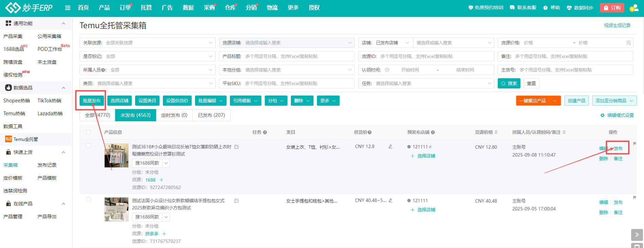The image size is (644, 248).
Task: Open the edit mode settings gear
Action: [602, 116]
